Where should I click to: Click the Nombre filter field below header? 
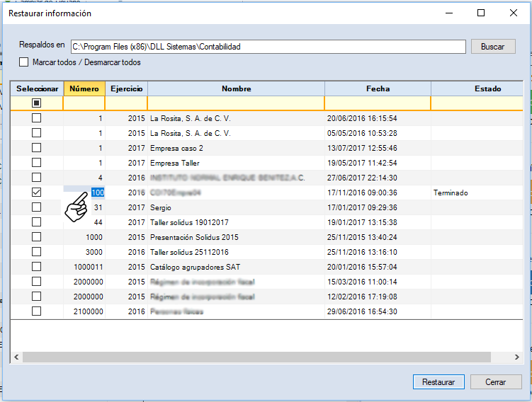pyautogui.click(x=236, y=103)
